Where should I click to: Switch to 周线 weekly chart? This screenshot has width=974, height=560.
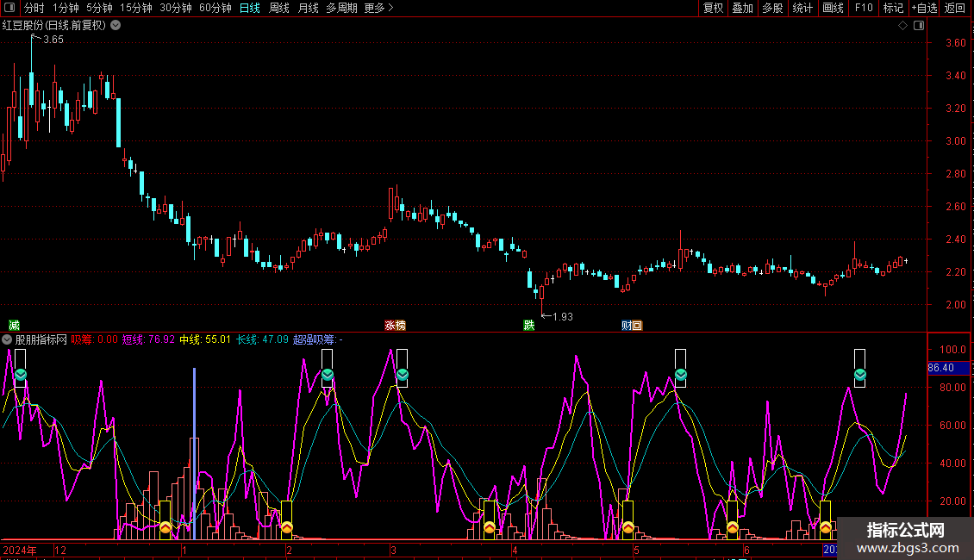coord(279,8)
